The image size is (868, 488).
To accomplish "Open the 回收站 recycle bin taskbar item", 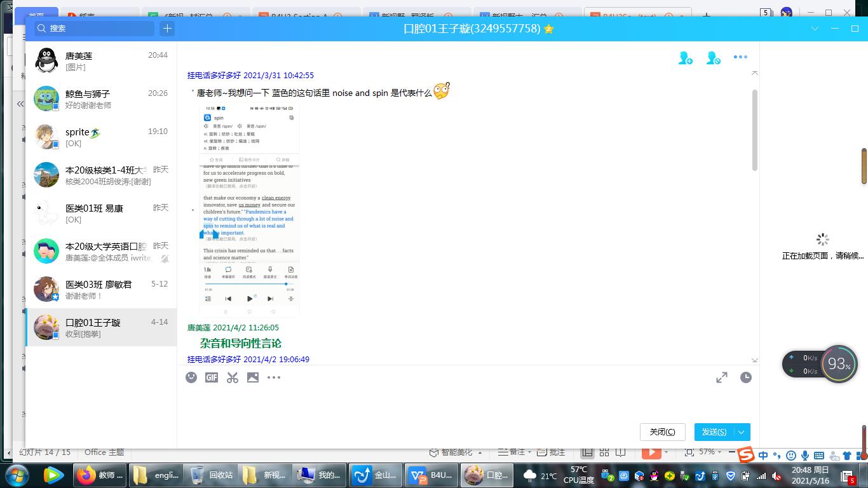I will coord(212,475).
